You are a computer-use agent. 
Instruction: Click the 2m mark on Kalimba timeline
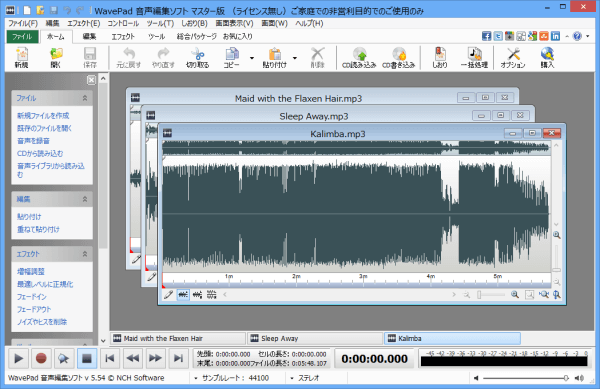[296, 276]
